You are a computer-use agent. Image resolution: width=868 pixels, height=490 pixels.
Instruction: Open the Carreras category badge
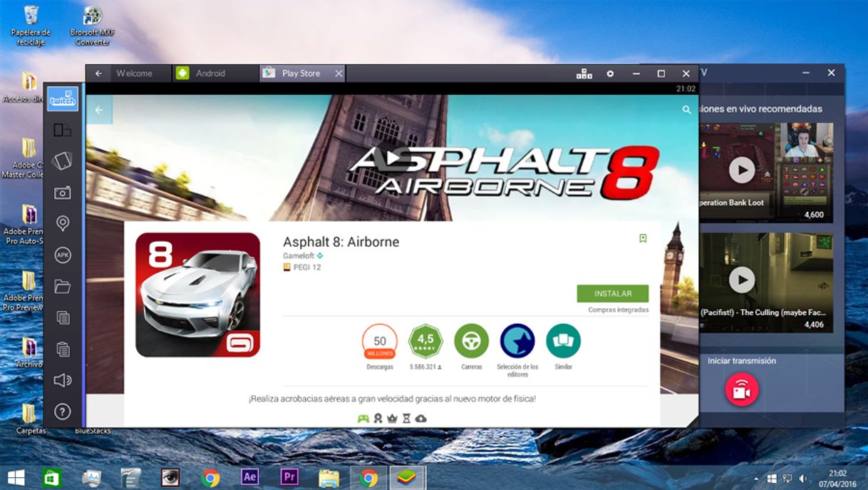(471, 341)
